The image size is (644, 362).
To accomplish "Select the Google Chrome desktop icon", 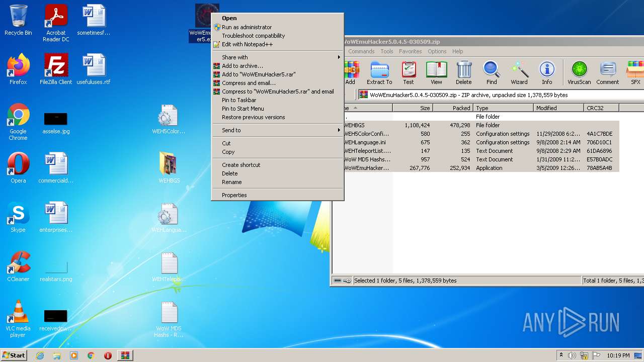I will pyautogui.click(x=18, y=122).
